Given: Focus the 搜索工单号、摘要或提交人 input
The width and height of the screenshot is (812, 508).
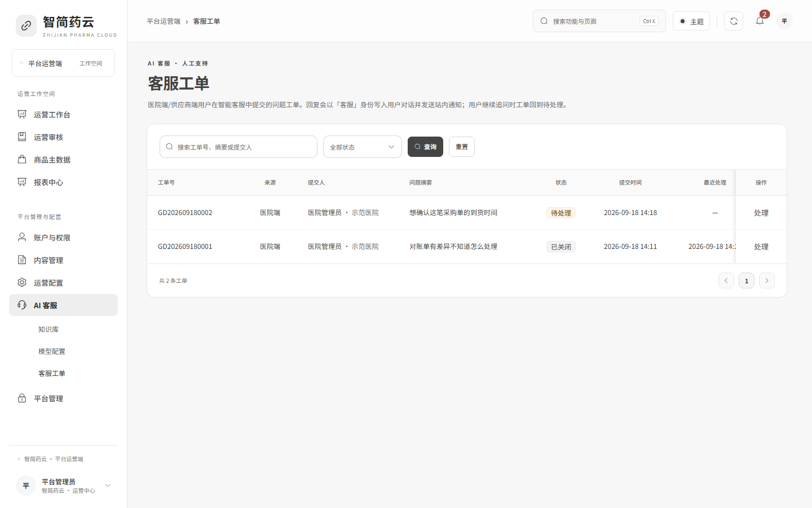Looking at the screenshot, I should 239,147.
